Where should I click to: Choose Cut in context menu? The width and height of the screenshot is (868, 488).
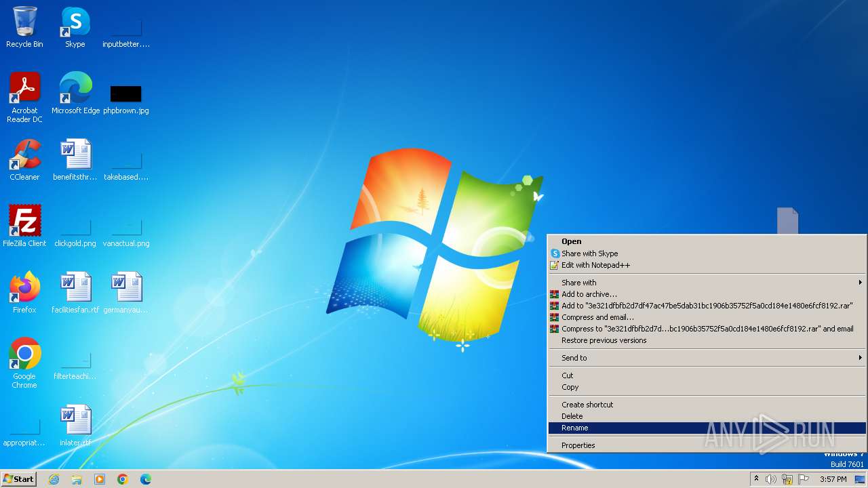707,375
